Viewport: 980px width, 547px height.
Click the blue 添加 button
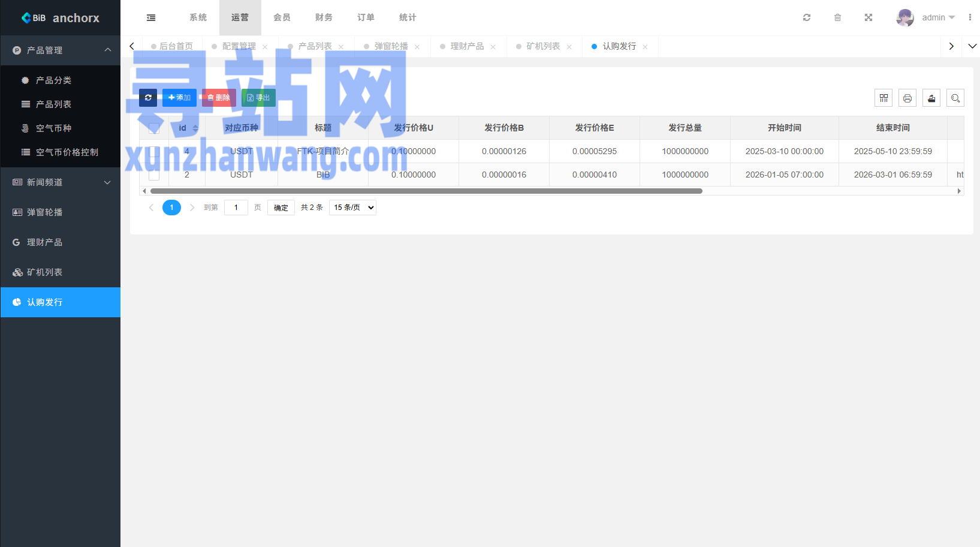click(x=179, y=98)
